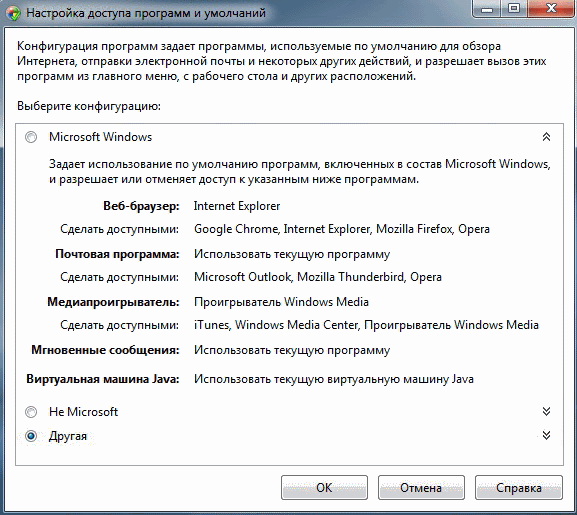Click the iTunes, Windows Media Center list
The image size is (577, 515).
click(366, 325)
